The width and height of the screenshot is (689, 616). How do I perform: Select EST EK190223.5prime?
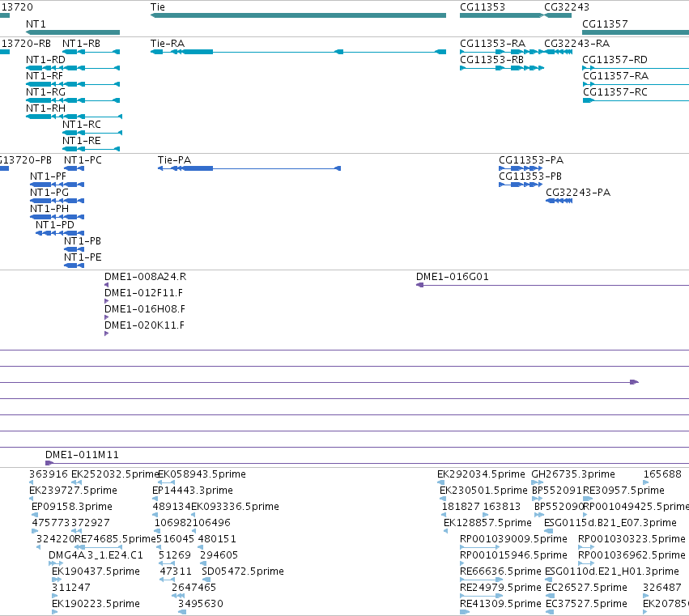(54, 612)
